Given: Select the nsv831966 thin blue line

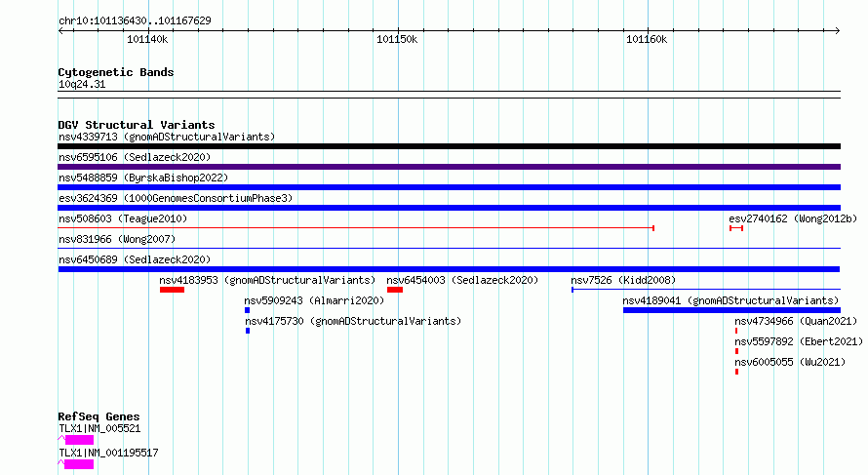Looking at the screenshot, I should (x=449, y=248).
